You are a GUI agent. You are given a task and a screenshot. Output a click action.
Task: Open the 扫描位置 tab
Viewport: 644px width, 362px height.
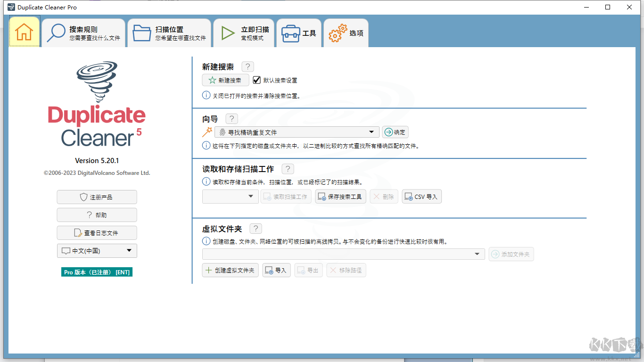click(x=169, y=33)
